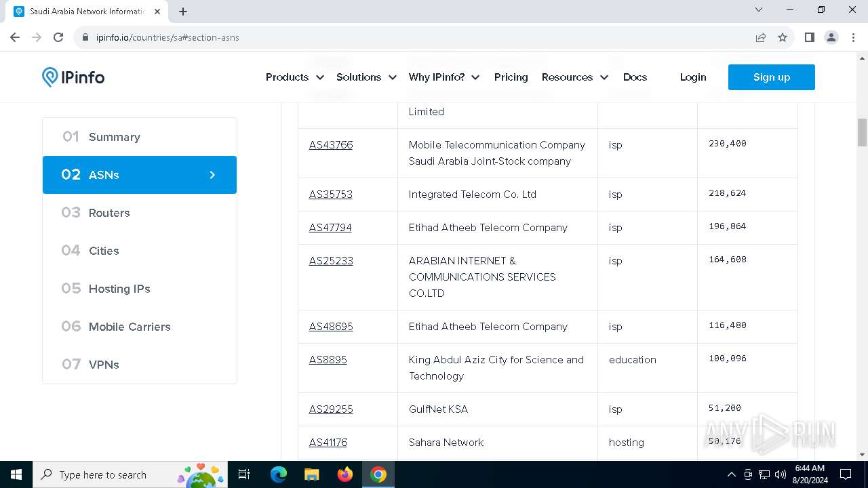Viewport: 868px width, 488px height.
Task: Select the Sahara Network cell
Action: (498, 443)
